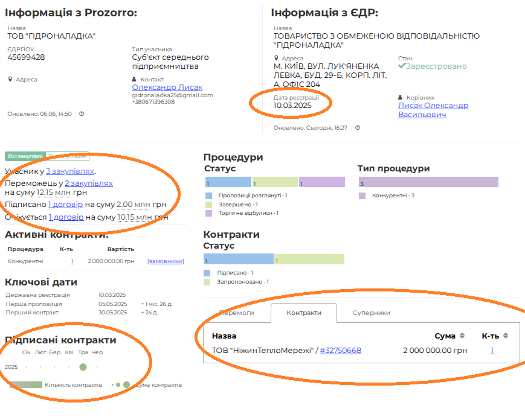The height and width of the screenshot is (420, 525).
Task: Click the pin icon in ЄДР address
Action: click(276, 58)
